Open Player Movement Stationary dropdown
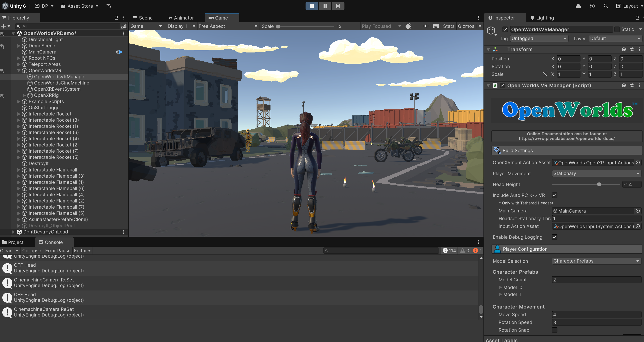The height and width of the screenshot is (342, 644). (596, 174)
